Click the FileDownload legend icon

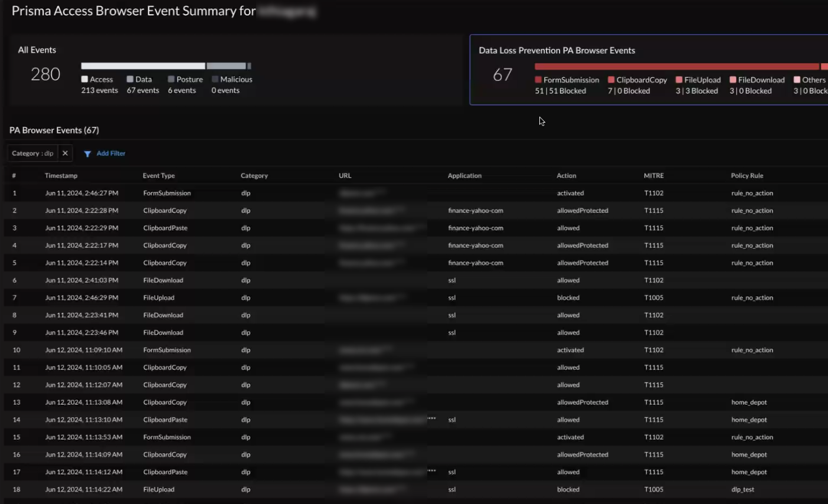click(733, 80)
